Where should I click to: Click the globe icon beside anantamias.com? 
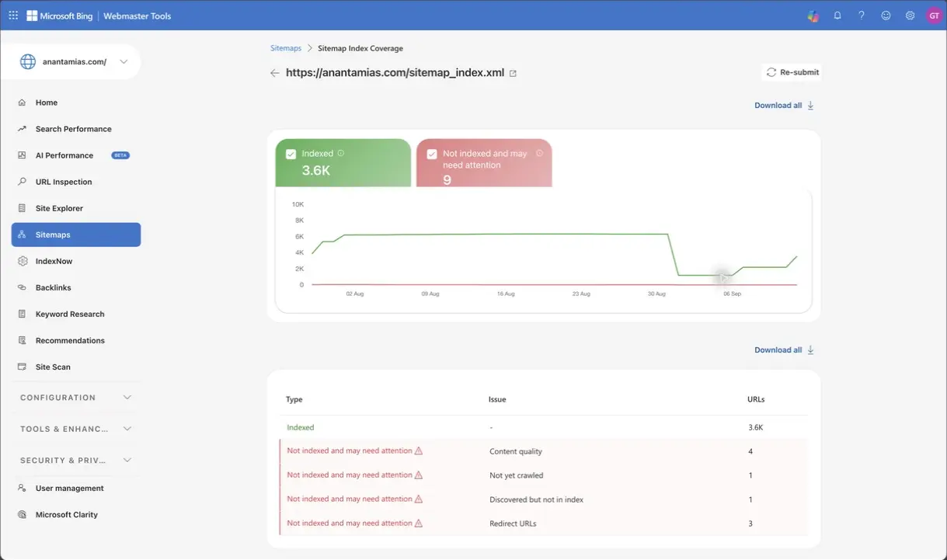pos(28,61)
